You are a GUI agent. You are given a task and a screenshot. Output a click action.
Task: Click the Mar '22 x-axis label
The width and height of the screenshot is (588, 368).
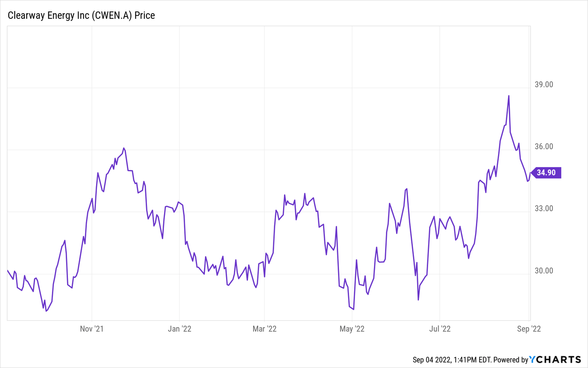[x=265, y=329]
